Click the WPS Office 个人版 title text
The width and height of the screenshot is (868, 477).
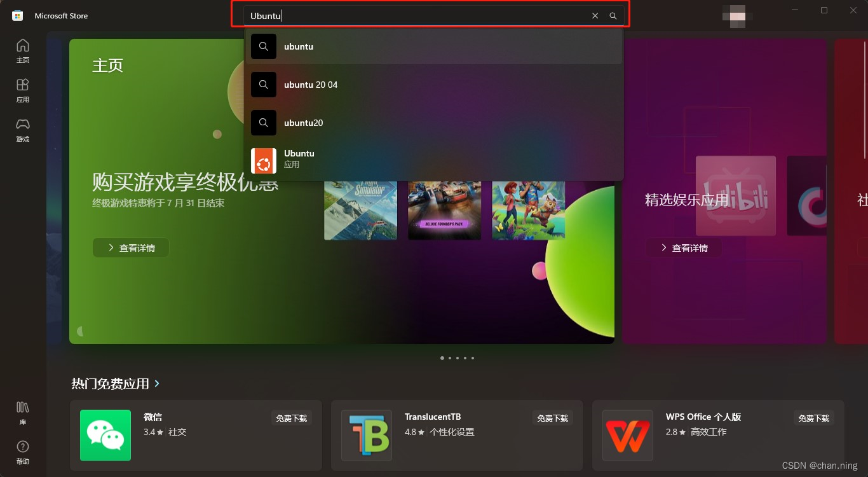coord(703,417)
